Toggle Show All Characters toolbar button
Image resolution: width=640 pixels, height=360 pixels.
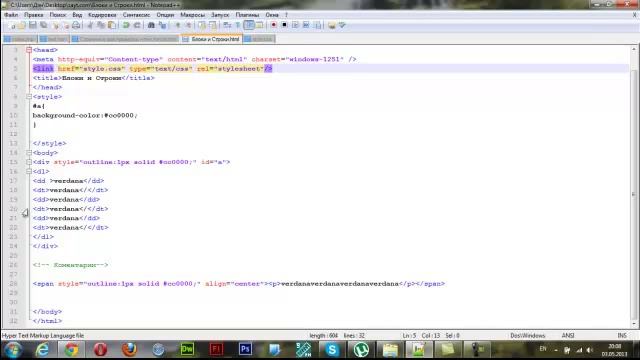238,25
